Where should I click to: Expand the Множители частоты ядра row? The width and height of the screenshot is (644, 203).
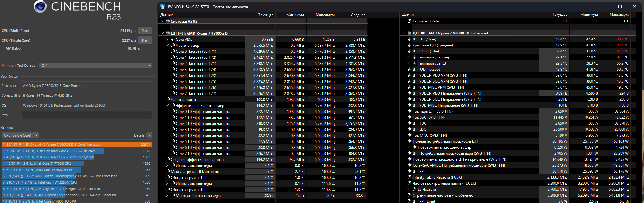[x=167, y=196]
